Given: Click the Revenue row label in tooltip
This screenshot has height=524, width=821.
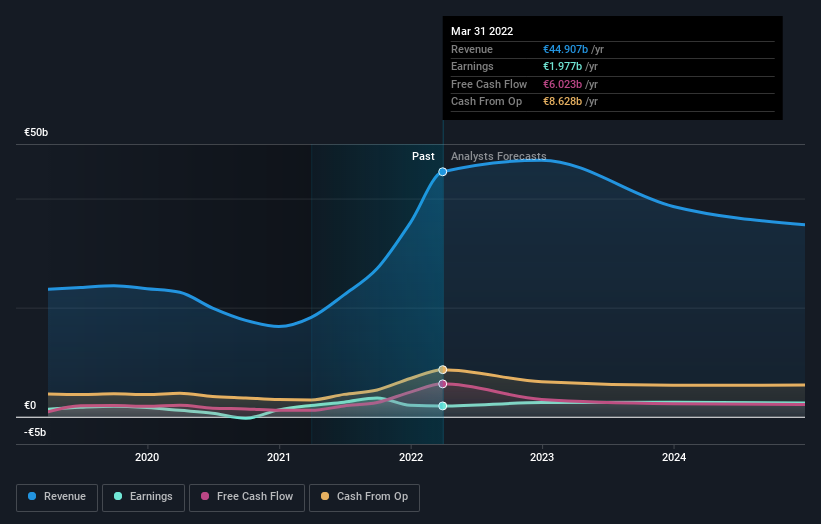Looking at the screenshot, I should [472, 49].
